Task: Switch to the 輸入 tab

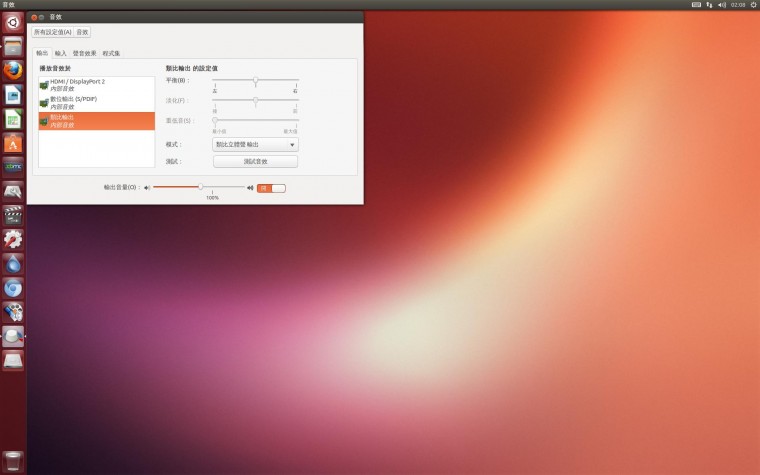Action: click(x=61, y=53)
